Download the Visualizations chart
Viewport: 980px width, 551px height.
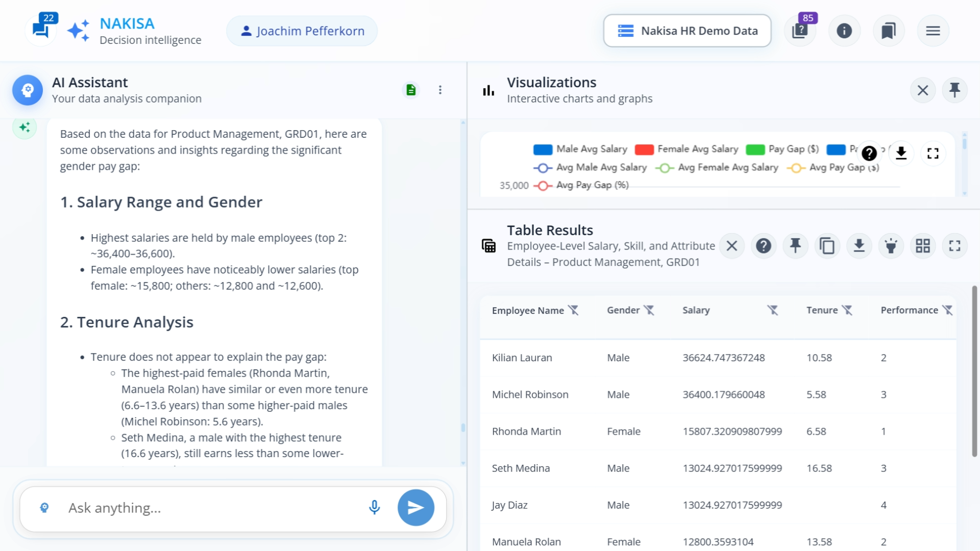pyautogui.click(x=901, y=153)
